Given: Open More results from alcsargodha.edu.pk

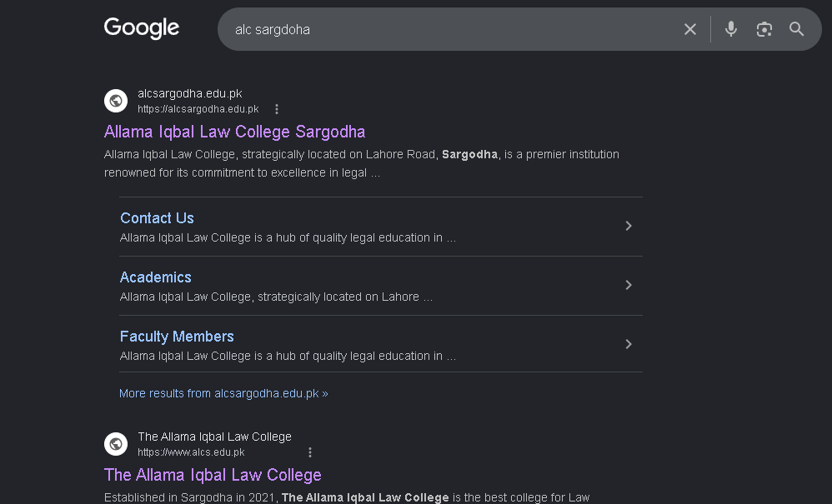Looking at the screenshot, I should pos(223,393).
